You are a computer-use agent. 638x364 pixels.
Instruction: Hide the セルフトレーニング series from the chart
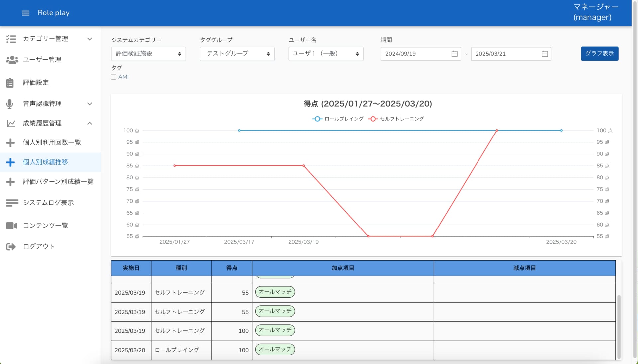(x=396, y=119)
